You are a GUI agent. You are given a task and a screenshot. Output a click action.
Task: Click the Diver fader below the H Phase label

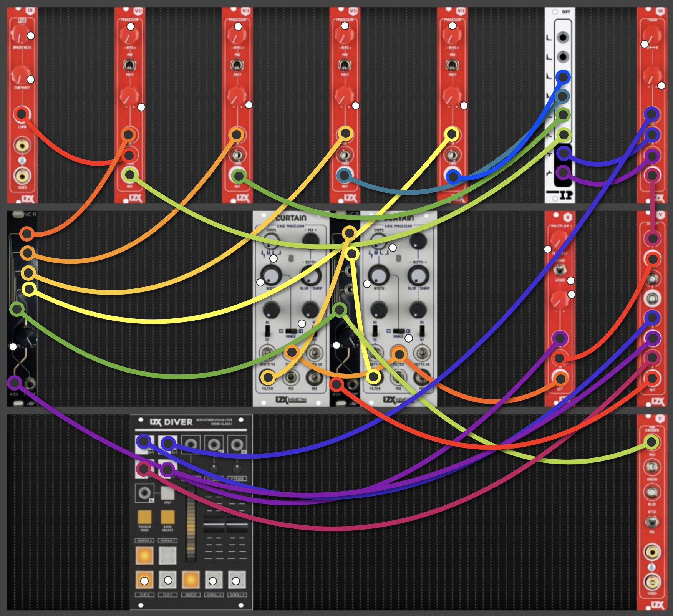tap(214, 525)
